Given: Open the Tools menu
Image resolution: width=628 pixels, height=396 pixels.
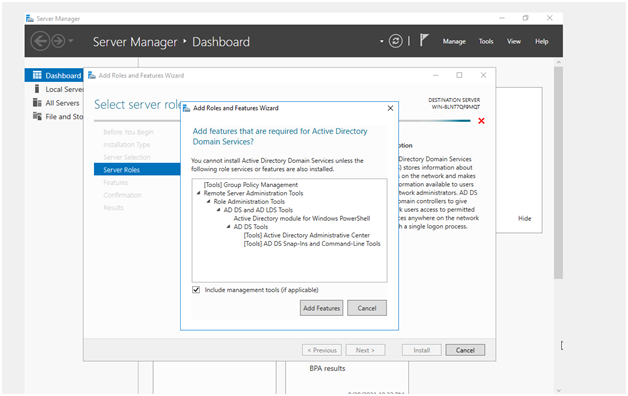Looking at the screenshot, I should [486, 41].
